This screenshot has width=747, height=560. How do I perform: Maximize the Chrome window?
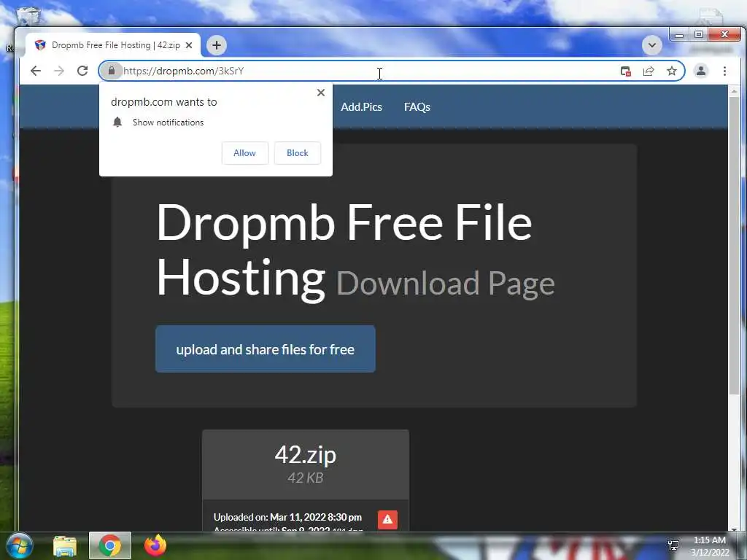pyautogui.click(x=699, y=34)
